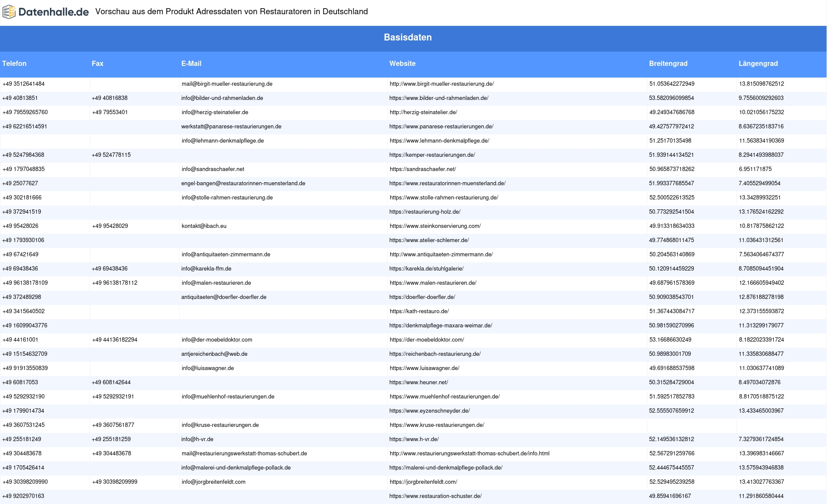
Task: Click the Basisdaten section header
Action: pos(407,37)
